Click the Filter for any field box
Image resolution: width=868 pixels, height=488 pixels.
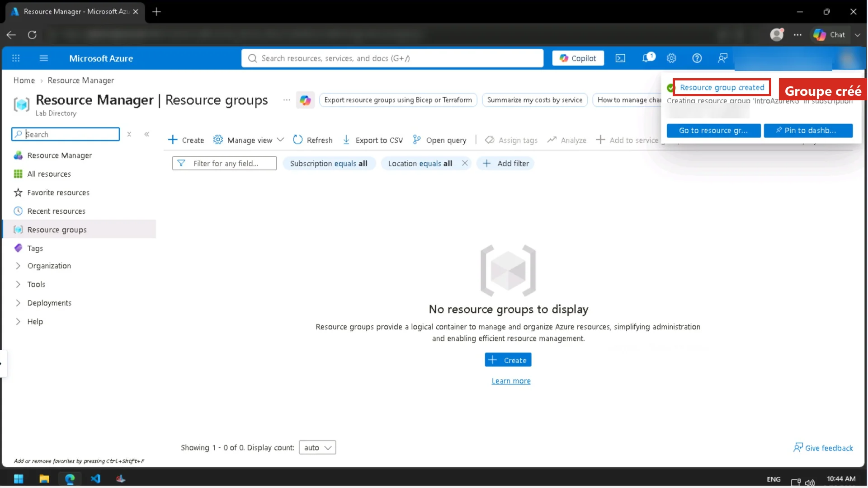[224, 164]
